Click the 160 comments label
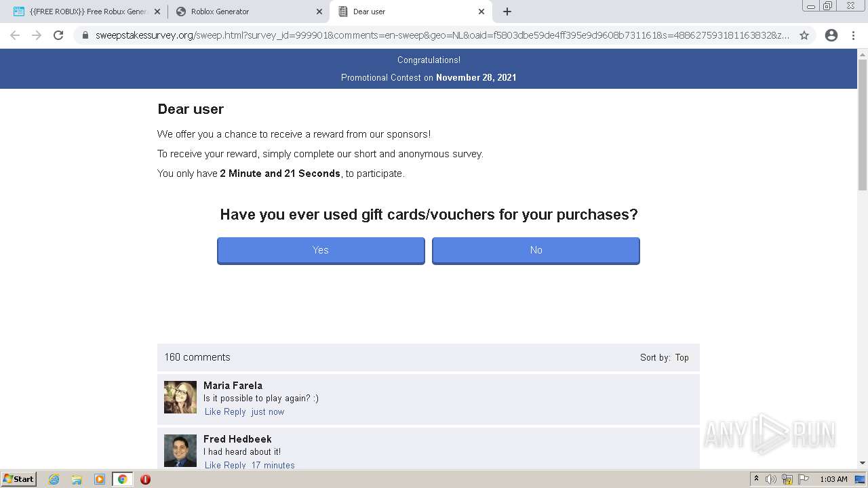The image size is (868, 488). pos(197,357)
